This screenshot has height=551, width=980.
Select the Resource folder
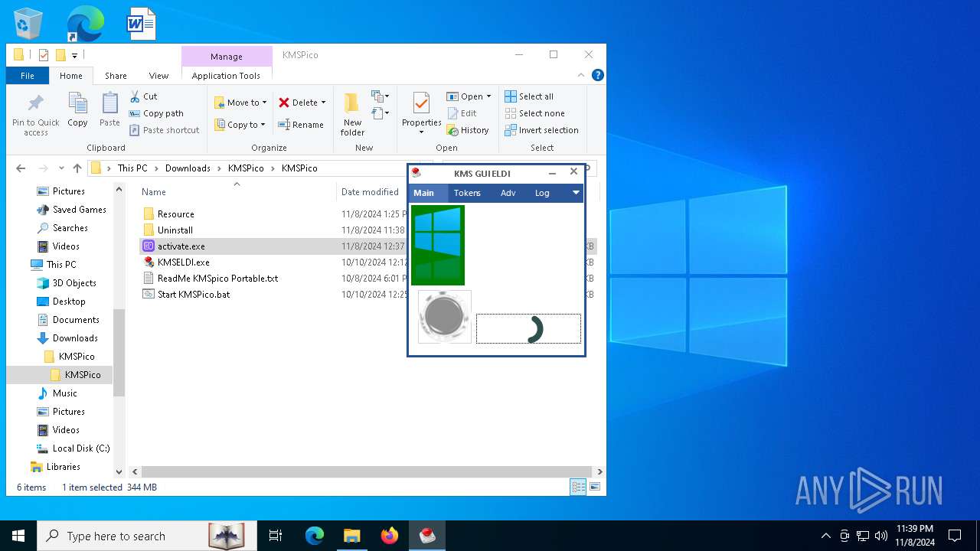(175, 214)
